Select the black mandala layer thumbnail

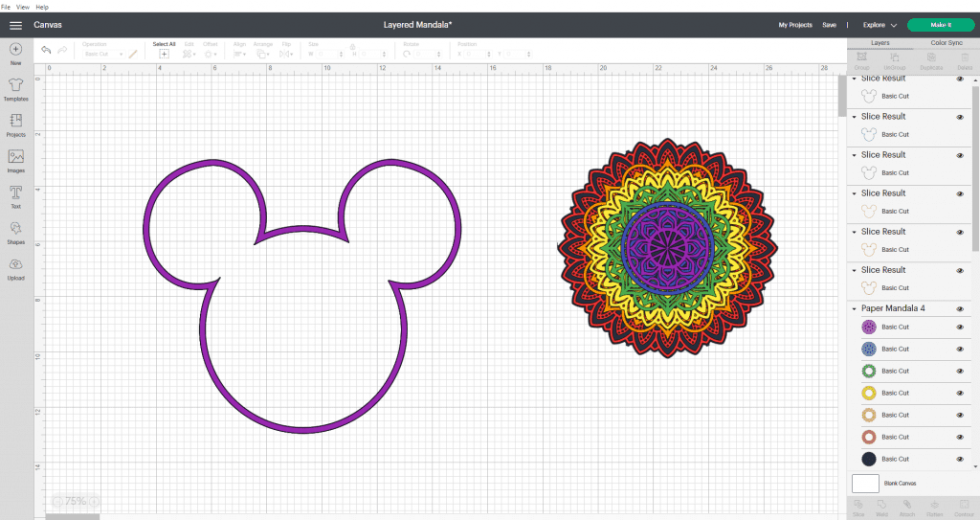869,459
